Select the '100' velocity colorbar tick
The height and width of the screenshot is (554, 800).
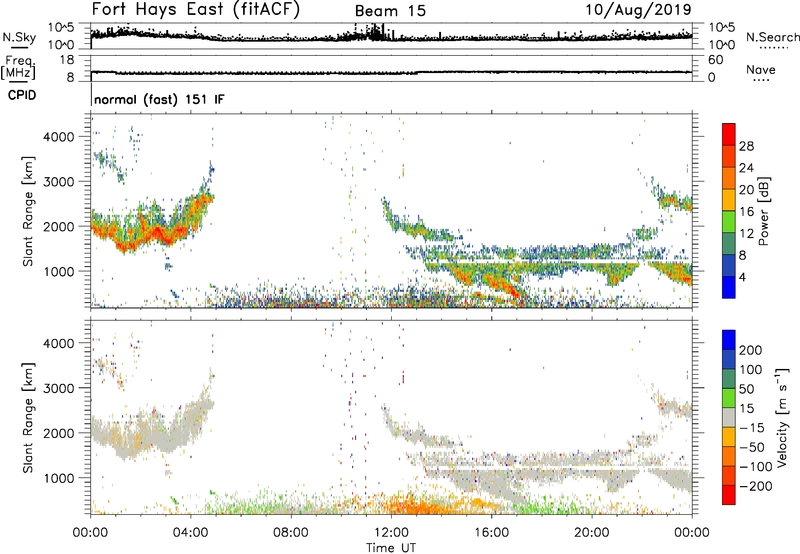(x=751, y=370)
